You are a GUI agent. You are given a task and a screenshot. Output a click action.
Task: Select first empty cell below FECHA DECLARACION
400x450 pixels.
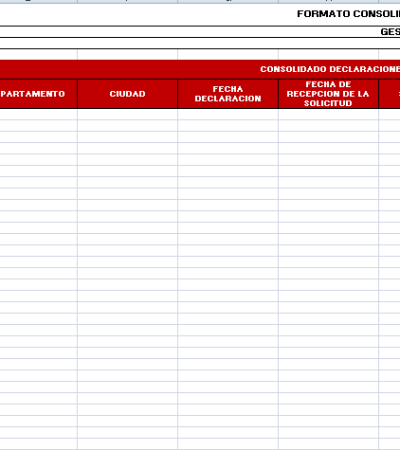228,114
